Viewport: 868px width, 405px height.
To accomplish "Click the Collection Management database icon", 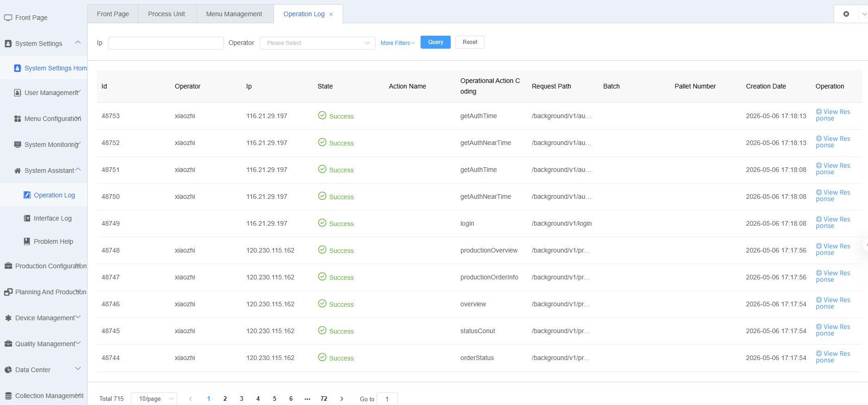I will click(8, 396).
